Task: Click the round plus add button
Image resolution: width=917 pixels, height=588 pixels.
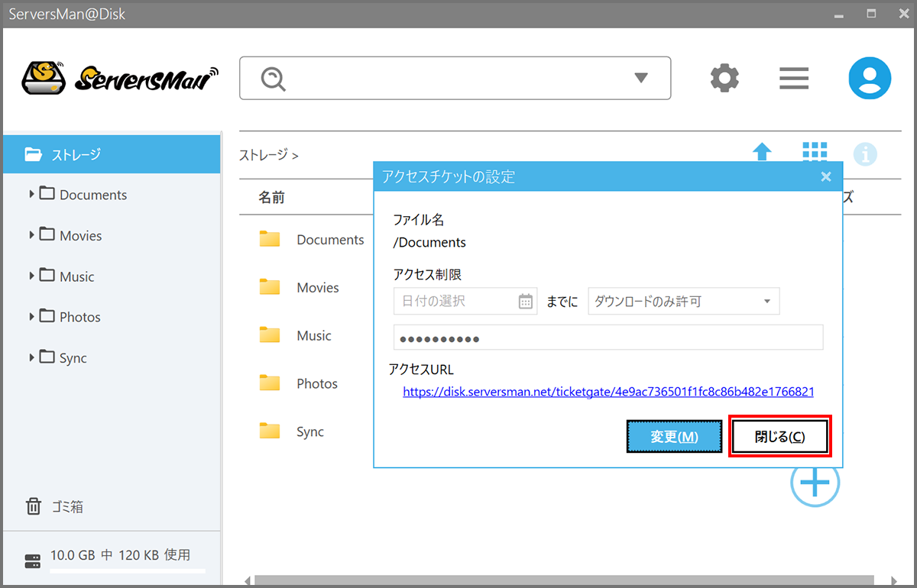Action: click(815, 482)
